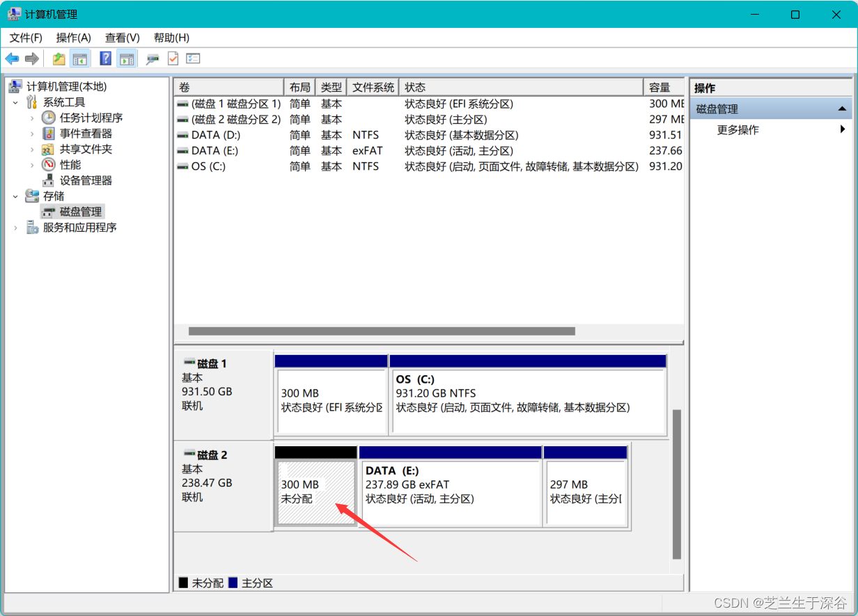Click the 设备管理器 icon
Image resolution: width=858 pixels, height=616 pixels.
(49, 180)
